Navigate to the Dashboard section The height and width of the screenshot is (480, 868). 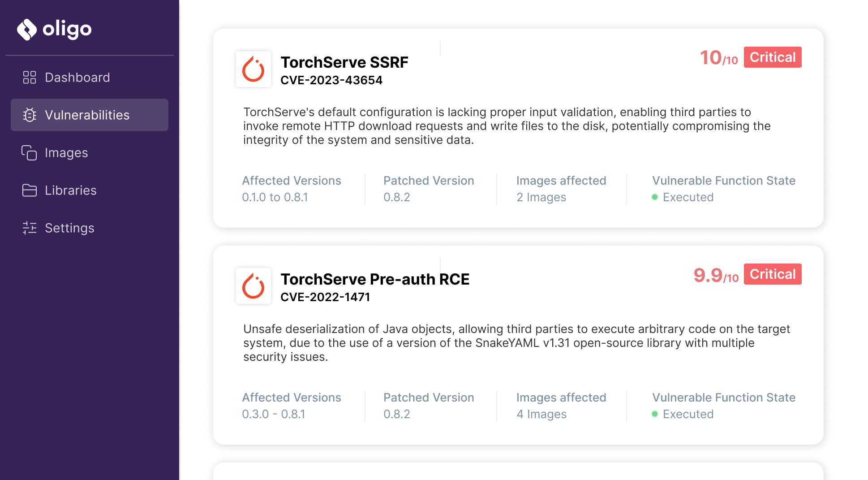click(x=77, y=77)
